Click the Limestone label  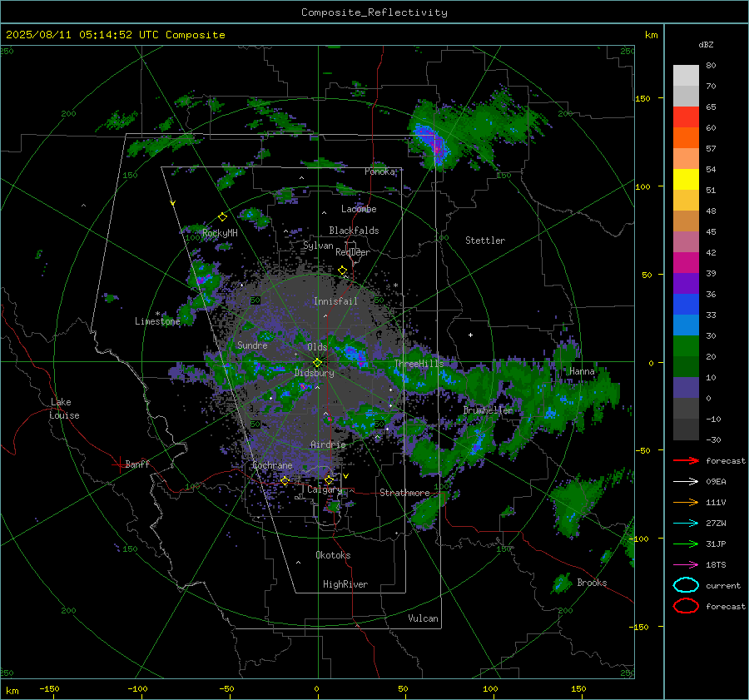coord(157,321)
